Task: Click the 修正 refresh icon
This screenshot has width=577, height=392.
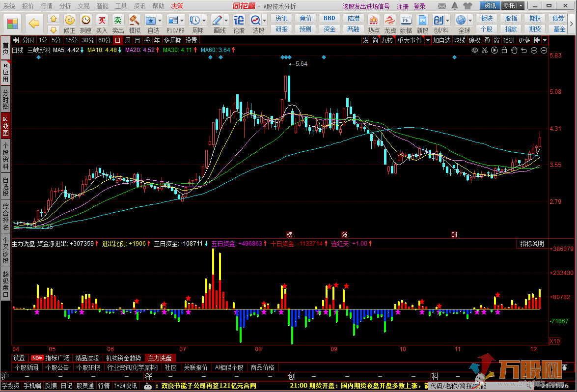Action: coord(69,20)
